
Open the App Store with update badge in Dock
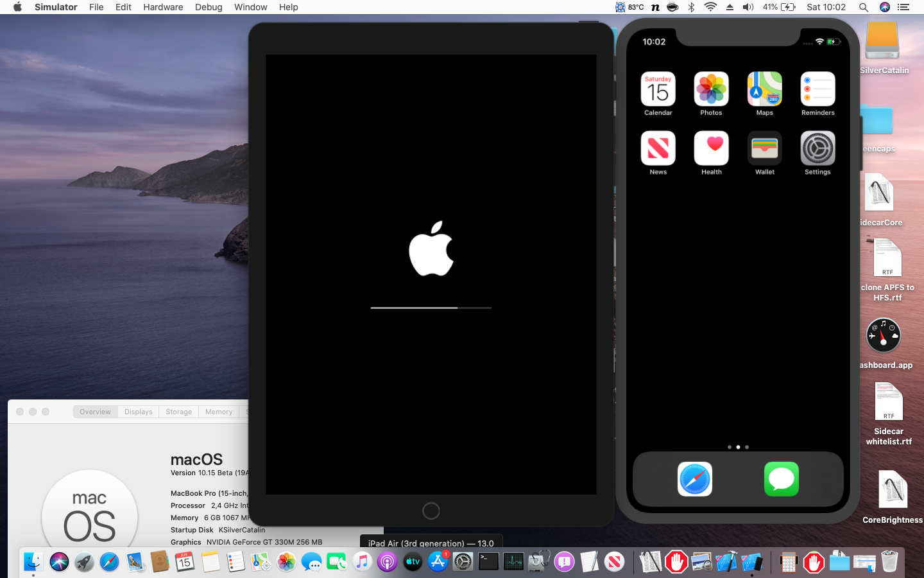point(438,562)
